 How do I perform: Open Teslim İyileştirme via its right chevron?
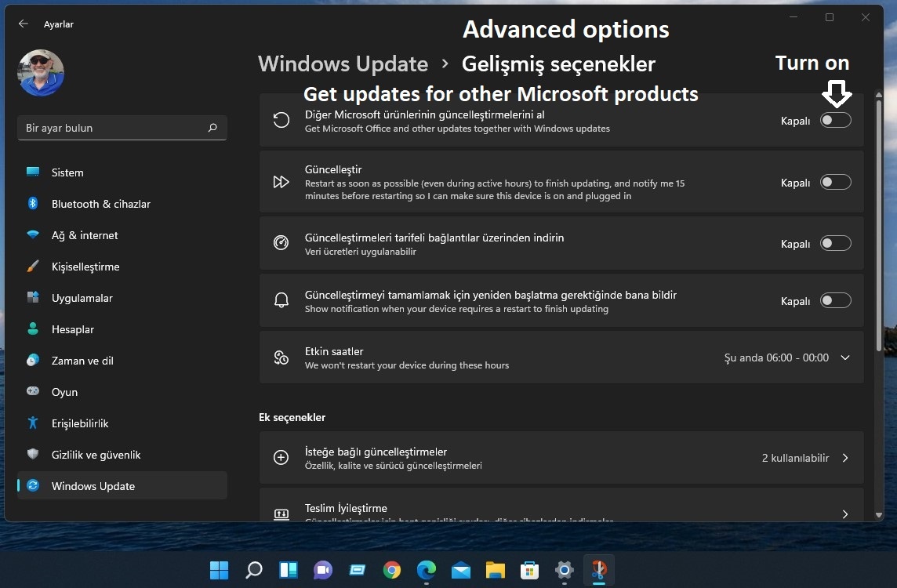click(x=845, y=514)
